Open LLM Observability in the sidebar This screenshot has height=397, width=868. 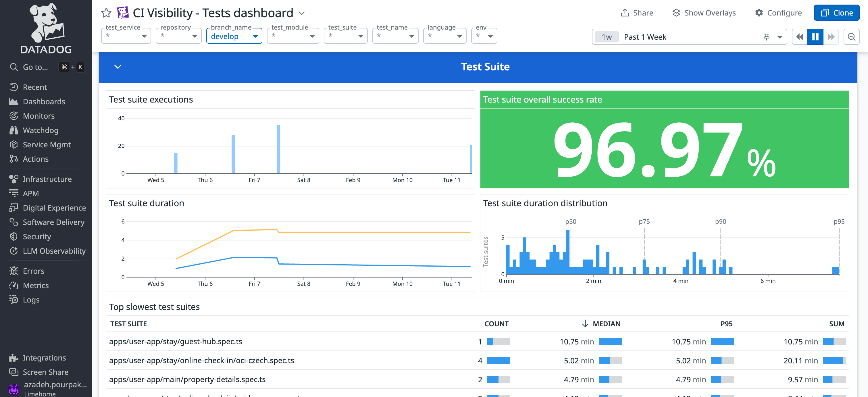pyautogui.click(x=54, y=251)
